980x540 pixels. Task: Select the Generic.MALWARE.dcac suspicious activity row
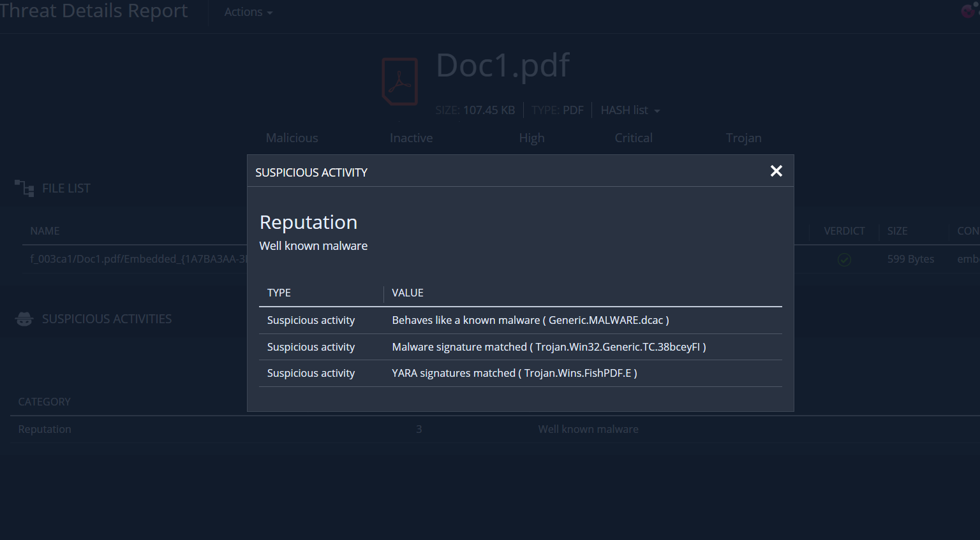coord(520,320)
